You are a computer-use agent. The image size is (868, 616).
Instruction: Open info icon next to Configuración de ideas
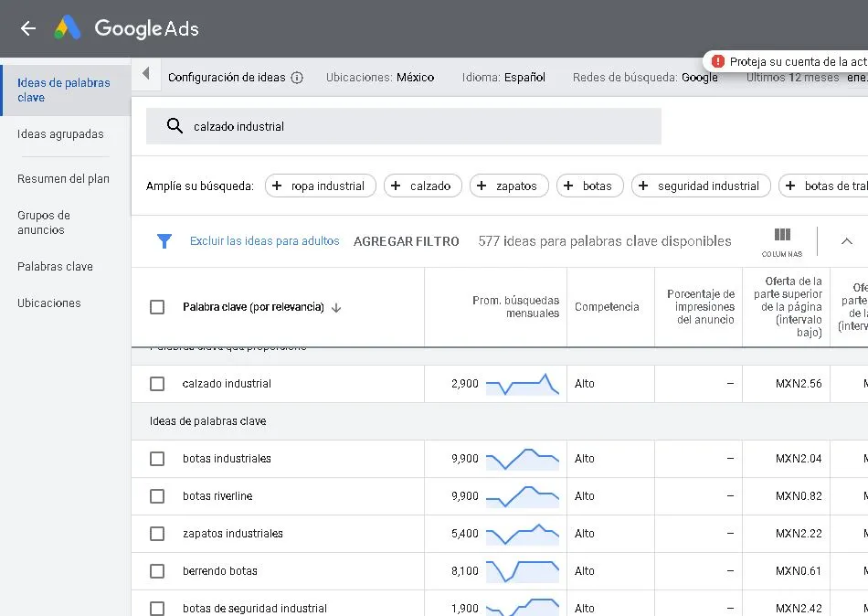pos(297,78)
